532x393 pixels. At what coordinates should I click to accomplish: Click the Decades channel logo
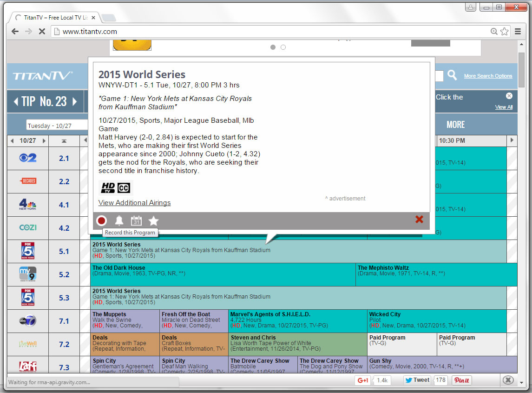pos(28,181)
